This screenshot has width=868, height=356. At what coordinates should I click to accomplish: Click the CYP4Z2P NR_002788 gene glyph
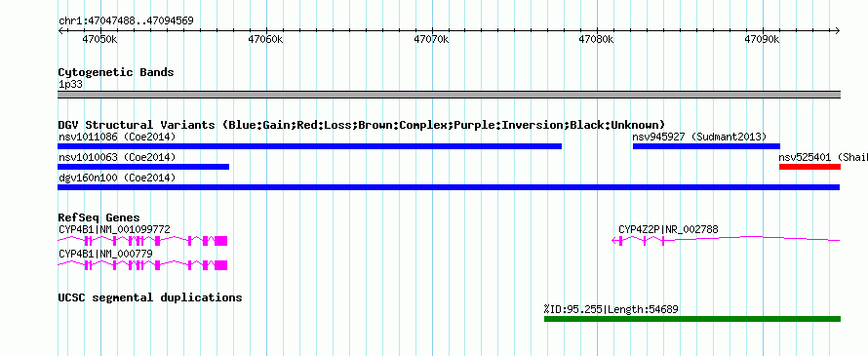(726, 240)
